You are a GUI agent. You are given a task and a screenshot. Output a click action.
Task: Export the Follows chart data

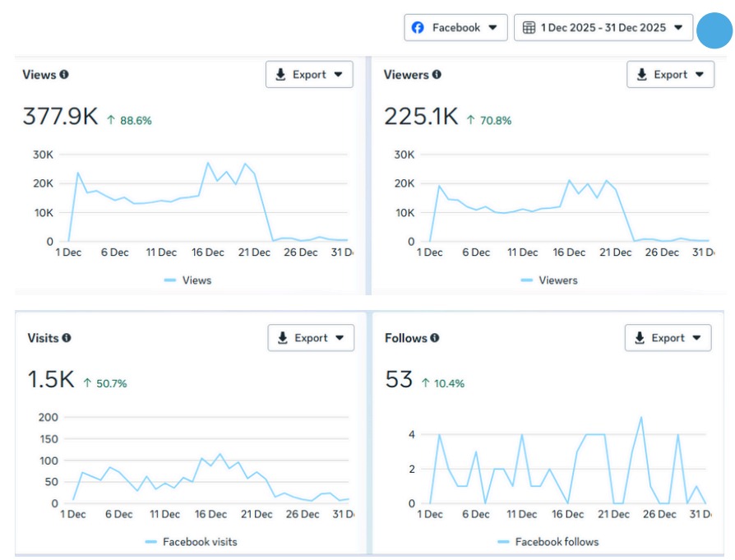point(668,338)
